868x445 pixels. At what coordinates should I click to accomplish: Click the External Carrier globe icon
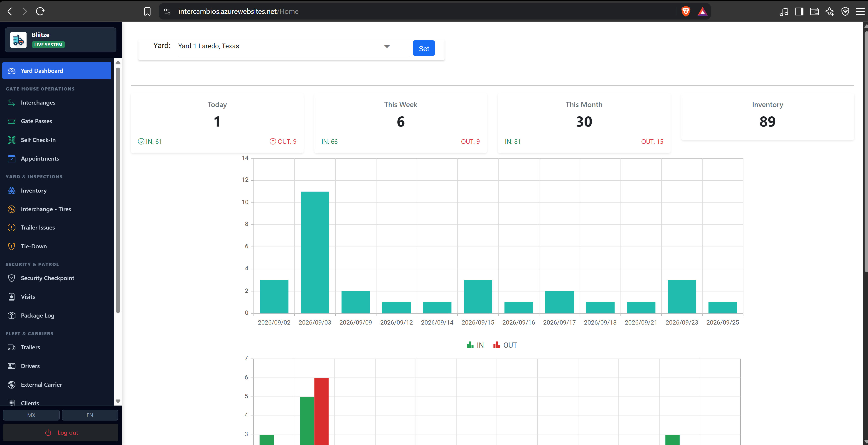[11, 385]
